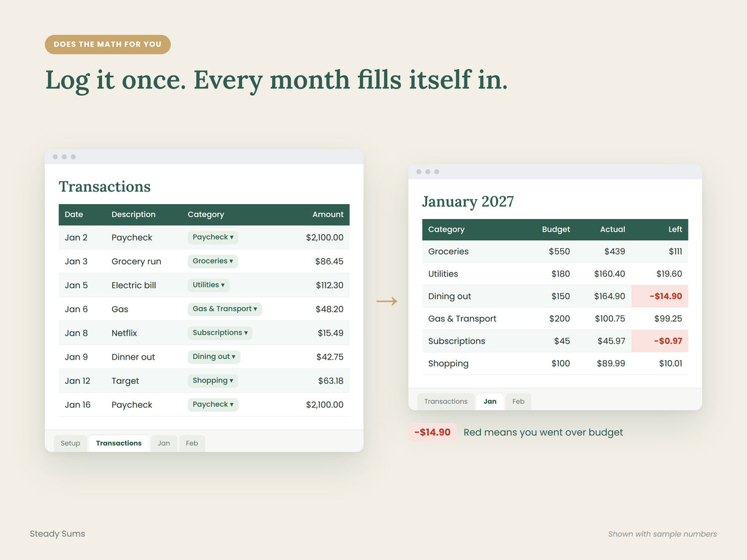Select the Groceries row in budget table
This screenshot has width=747, height=560.
555,251
